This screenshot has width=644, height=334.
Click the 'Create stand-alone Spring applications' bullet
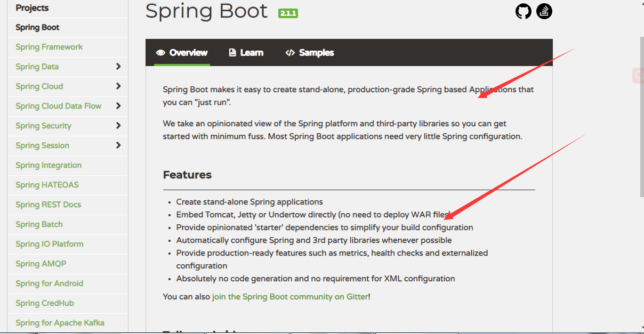(249, 202)
